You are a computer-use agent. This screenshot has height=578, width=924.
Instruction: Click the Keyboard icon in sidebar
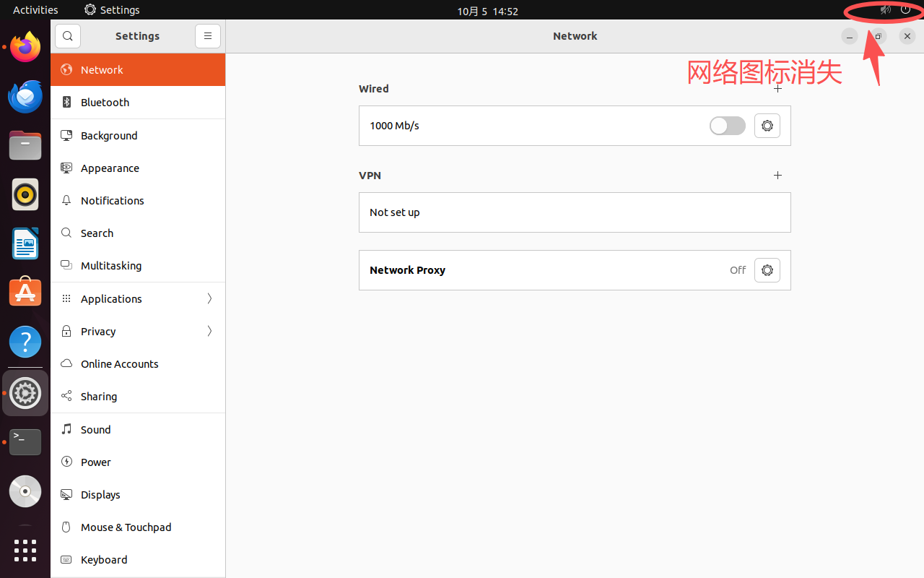66,559
